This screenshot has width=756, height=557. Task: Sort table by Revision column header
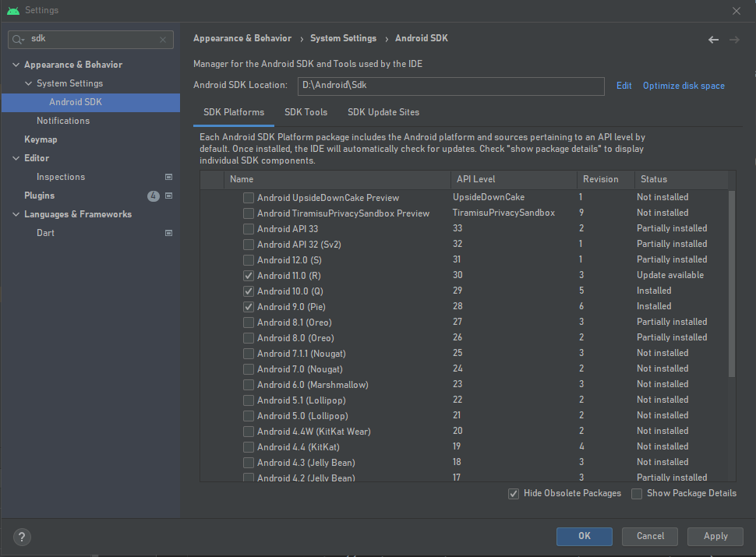pos(606,179)
